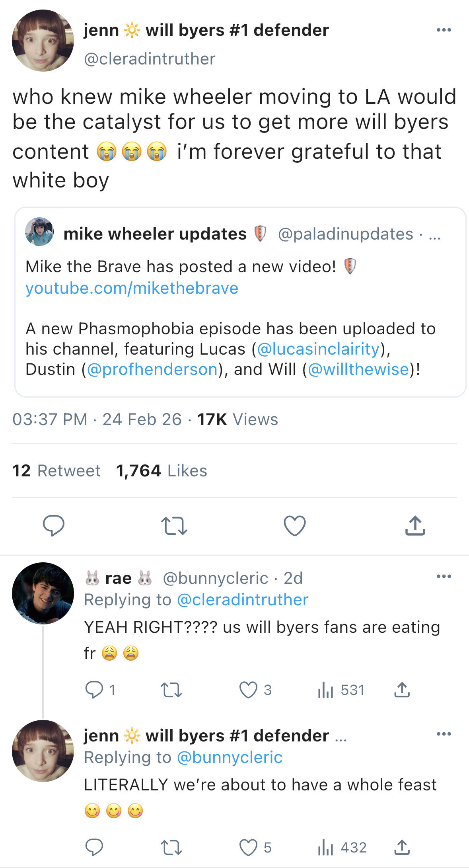
Task: Tap the reply icon on the main tweet
Action: click(54, 526)
